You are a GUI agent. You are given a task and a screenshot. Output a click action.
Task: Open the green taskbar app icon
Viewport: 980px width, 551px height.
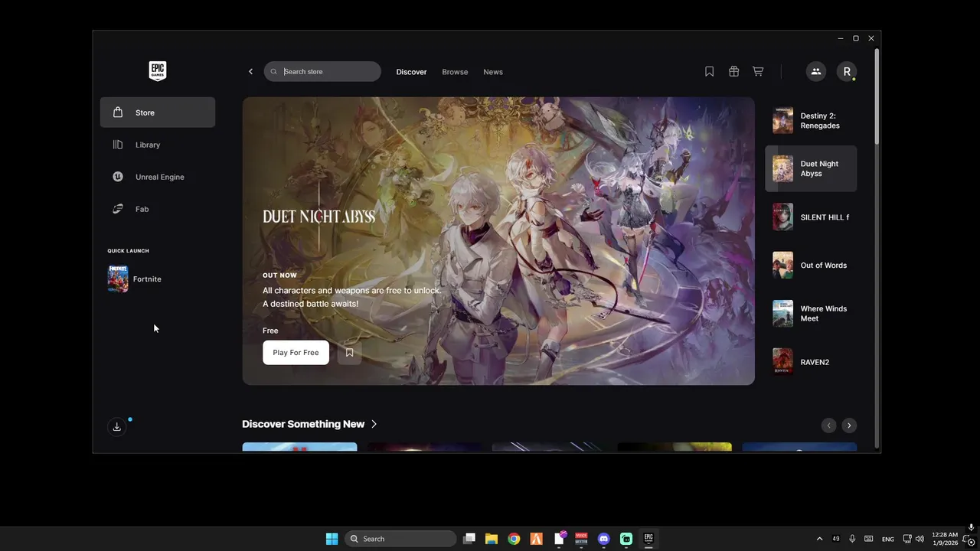click(626, 539)
